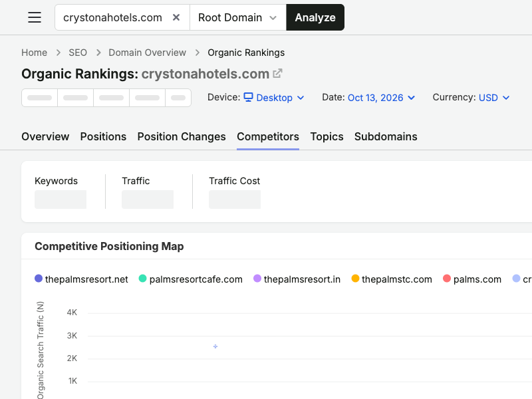Click the Analyze button
The width and height of the screenshot is (532, 399).
[315, 17]
